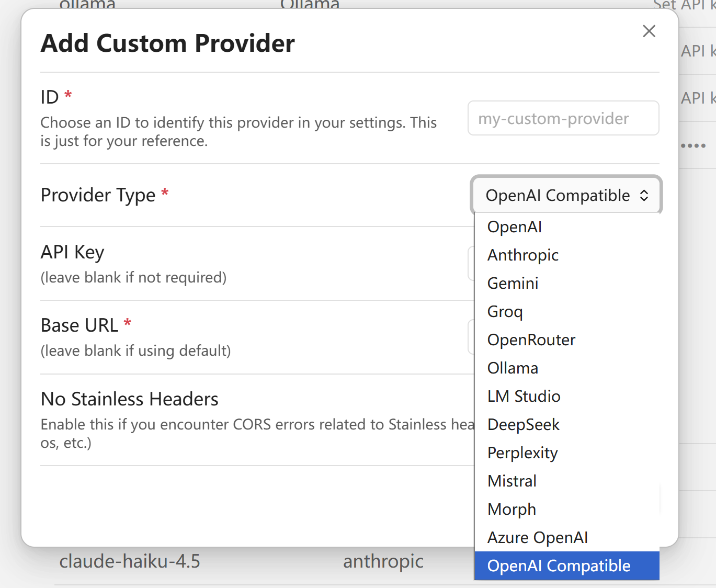Open the Provider Type dropdown
The image size is (716, 588).
[x=566, y=195]
